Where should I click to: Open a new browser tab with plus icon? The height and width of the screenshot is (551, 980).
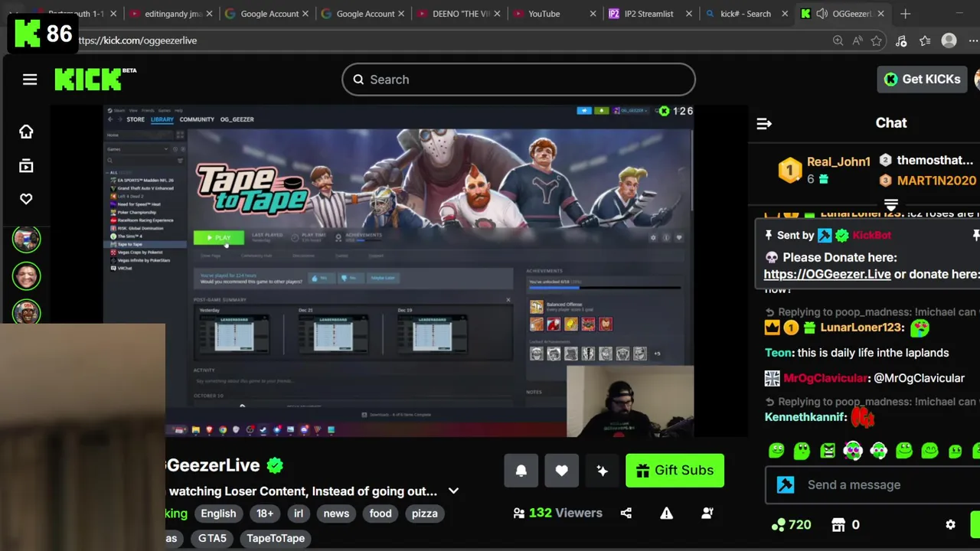906,14
